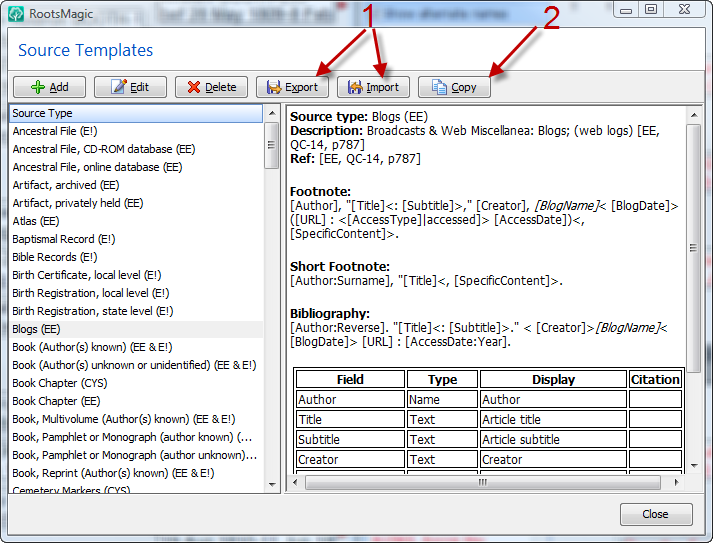Click the Display column header in table
The width and height of the screenshot is (713, 543).
[553, 379]
